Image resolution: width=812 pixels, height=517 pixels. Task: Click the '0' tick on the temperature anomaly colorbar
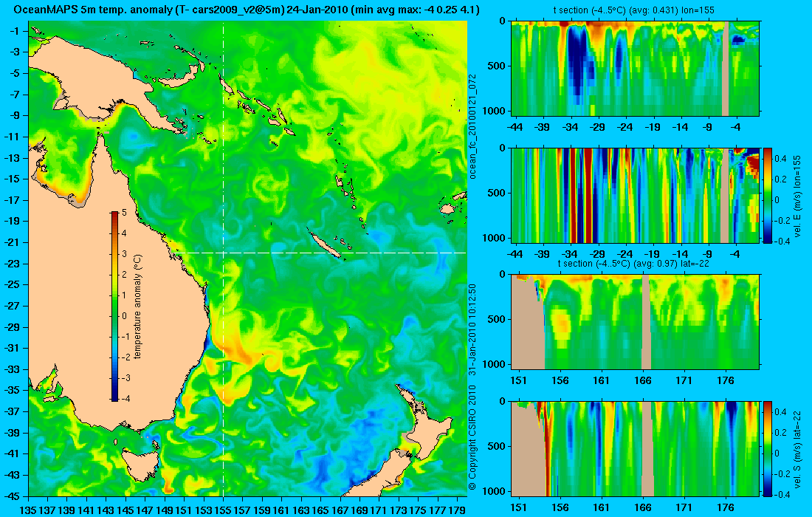point(124,316)
